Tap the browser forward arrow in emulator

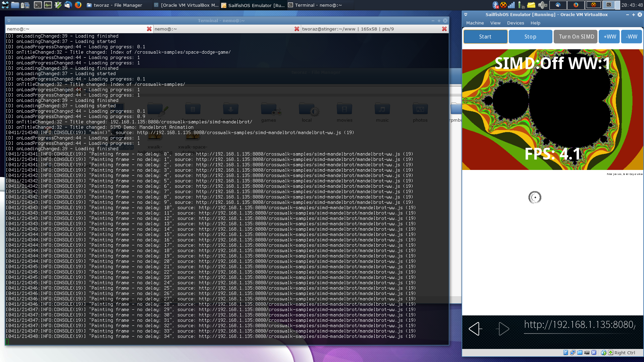[x=502, y=329]
